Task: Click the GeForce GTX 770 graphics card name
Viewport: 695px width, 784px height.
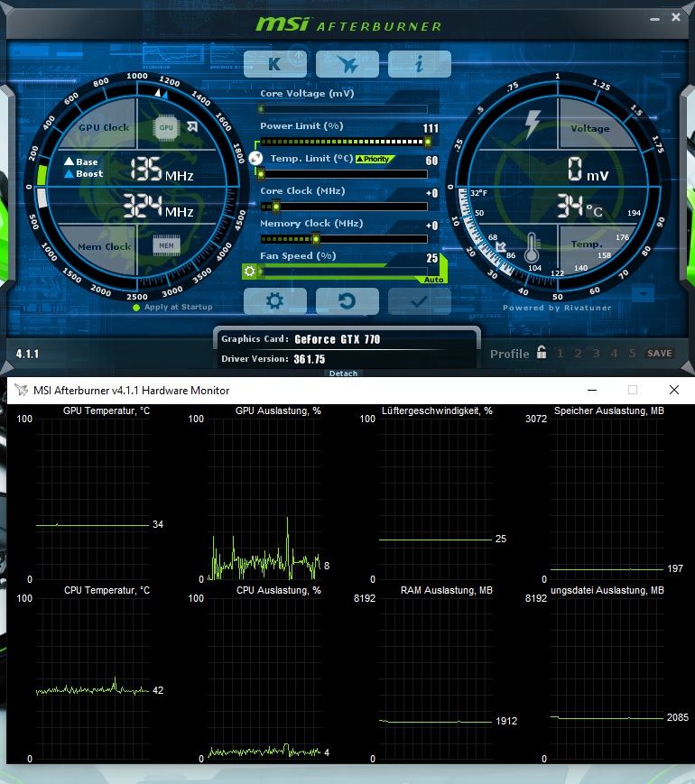Action: [x=338, y=339]
